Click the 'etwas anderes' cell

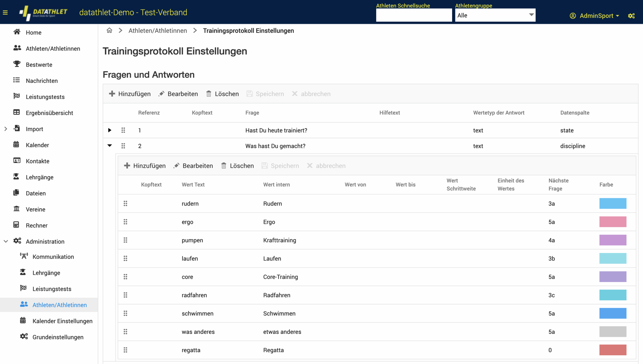[x=282, y=332]
